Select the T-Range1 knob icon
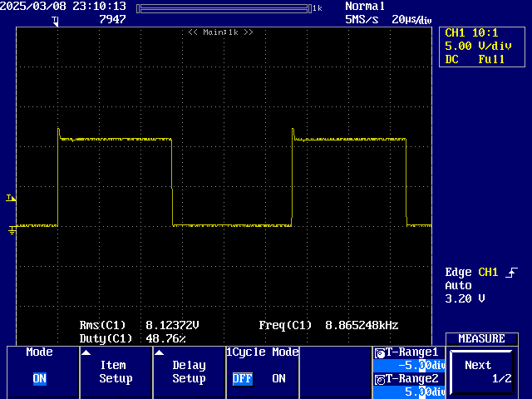 tap(380, 352)
